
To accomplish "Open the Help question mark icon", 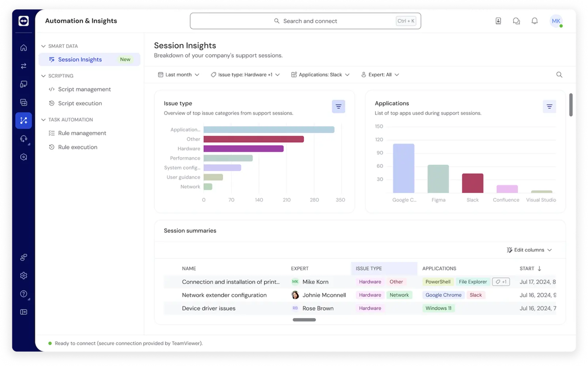I will click(24, 294).
